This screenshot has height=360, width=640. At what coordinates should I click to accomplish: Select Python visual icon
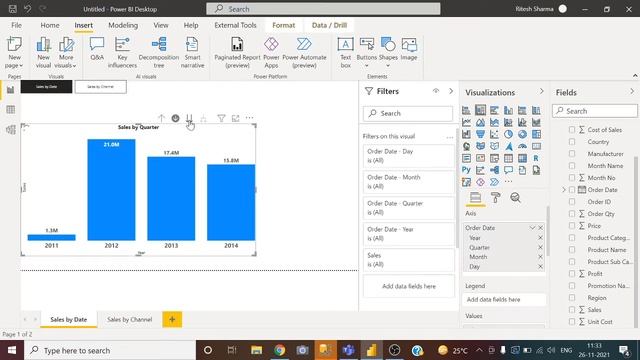[466, 170]
